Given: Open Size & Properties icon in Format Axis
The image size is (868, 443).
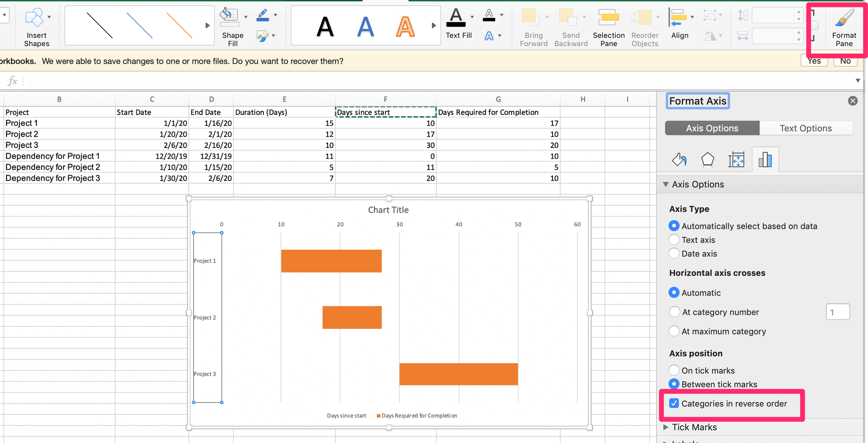Looking at the screenshot, I should [x=736, y=160].
